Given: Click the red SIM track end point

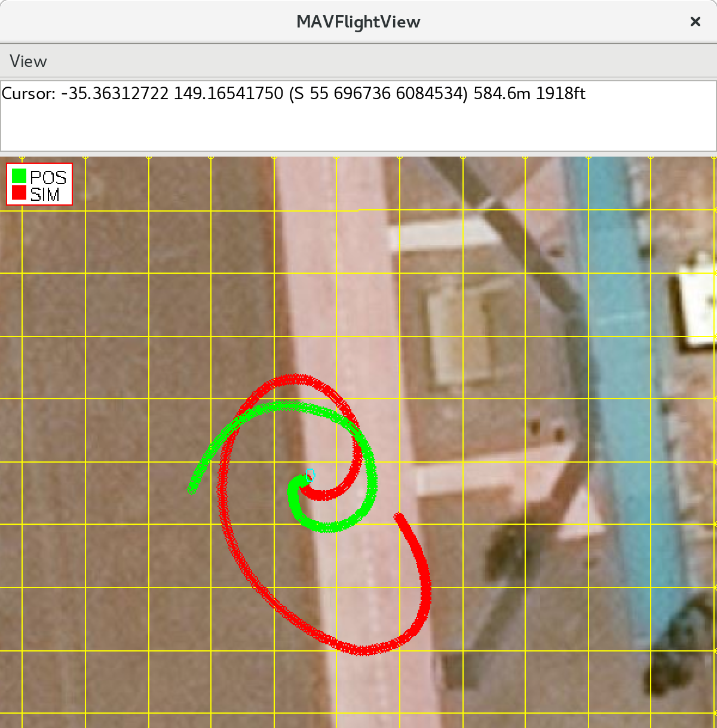Looking at the screenshot, I should (x=399, y=516).
